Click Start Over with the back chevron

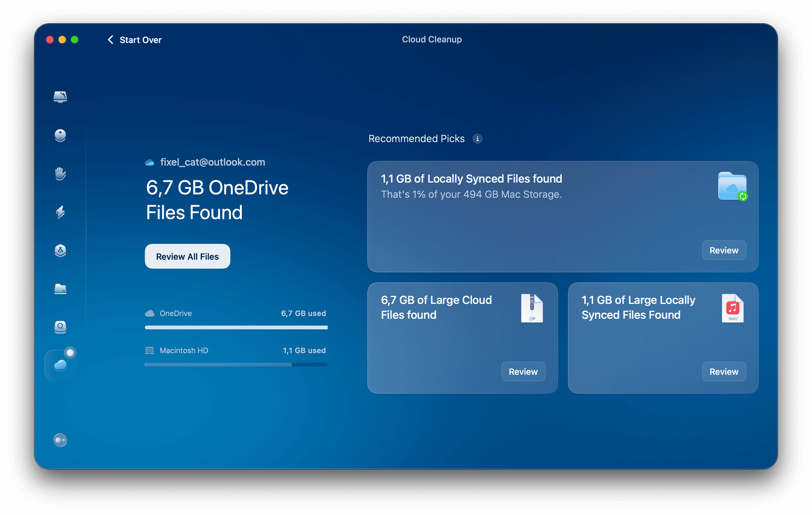[x=134, y=40]
